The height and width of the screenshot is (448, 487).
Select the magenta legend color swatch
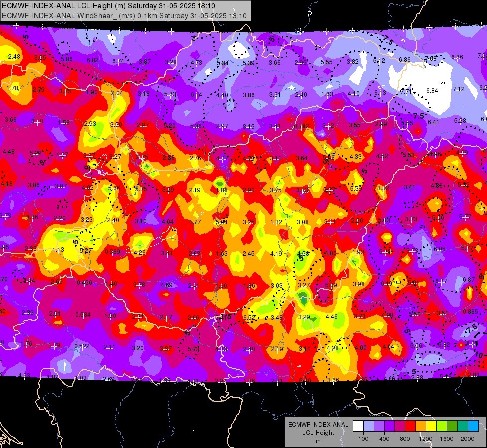[400, 426]
